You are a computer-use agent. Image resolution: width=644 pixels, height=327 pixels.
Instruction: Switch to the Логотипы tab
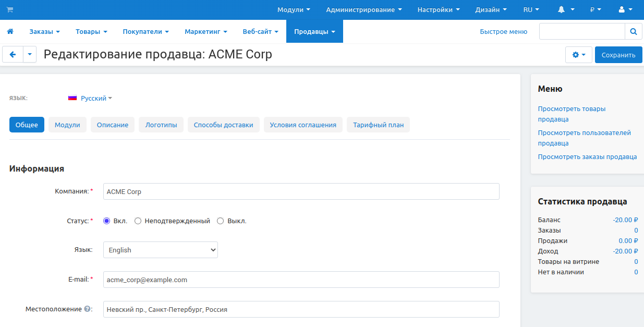tap(161, 125)
